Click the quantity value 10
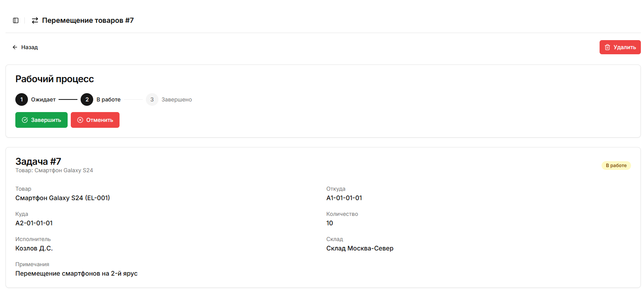This screenshot has height=289, width=644. click(x=329, y=223)
